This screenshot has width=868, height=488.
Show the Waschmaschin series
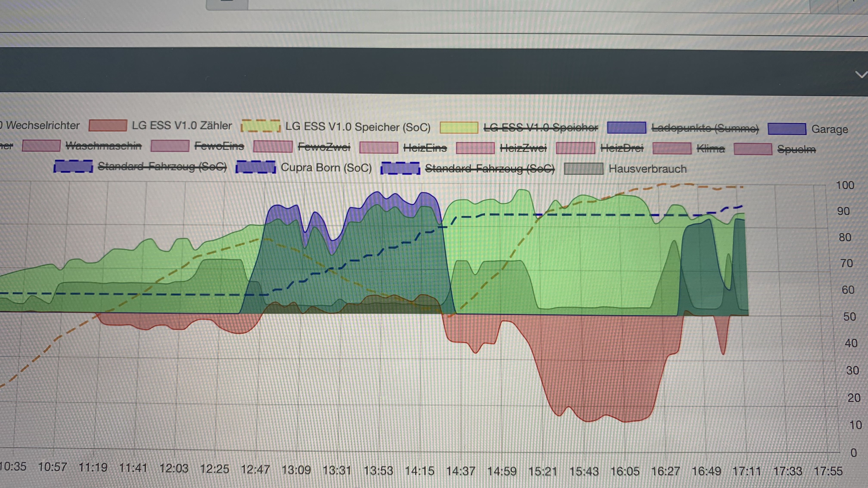point(103,146)
